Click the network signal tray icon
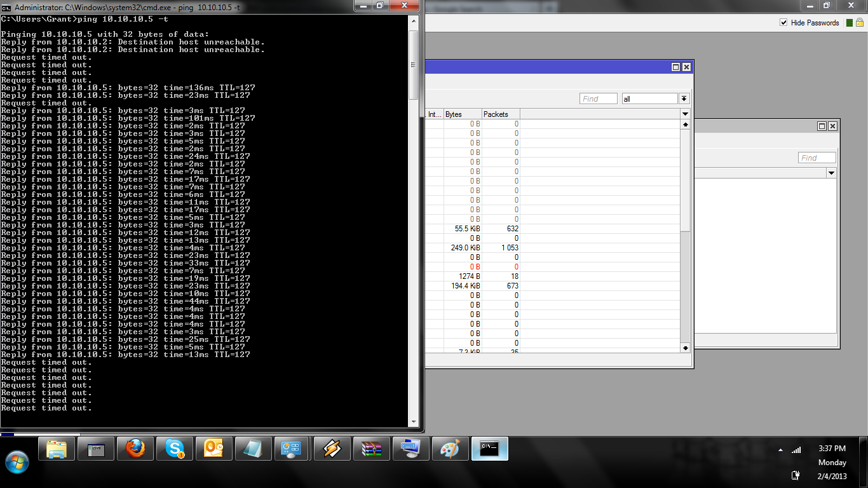The width and height of the screenshot is (868, 488). tap(796, 450)
